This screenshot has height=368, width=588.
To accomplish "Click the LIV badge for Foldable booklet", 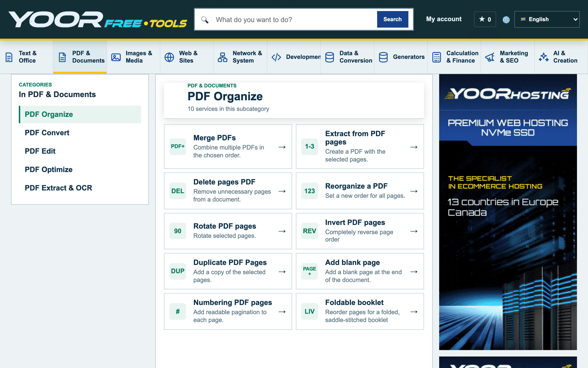I will (310, 311).
